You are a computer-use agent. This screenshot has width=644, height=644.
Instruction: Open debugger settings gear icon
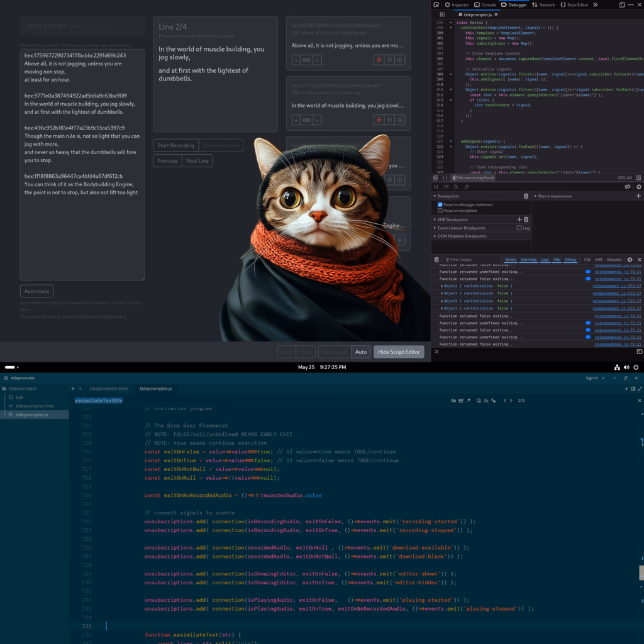pos(639,187)
